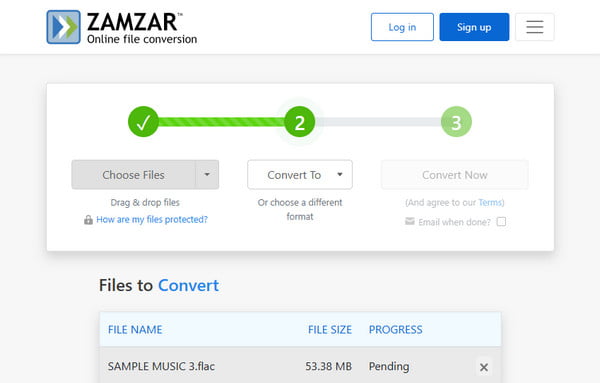This screenshot has width=600, height=383.
Task: Click the Choose Files button
Action: [133, 175]
